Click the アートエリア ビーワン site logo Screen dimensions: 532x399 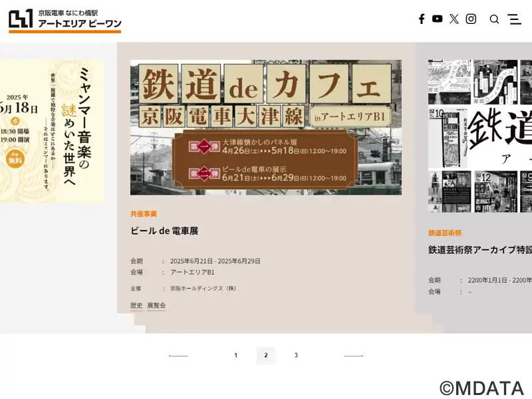65,21
